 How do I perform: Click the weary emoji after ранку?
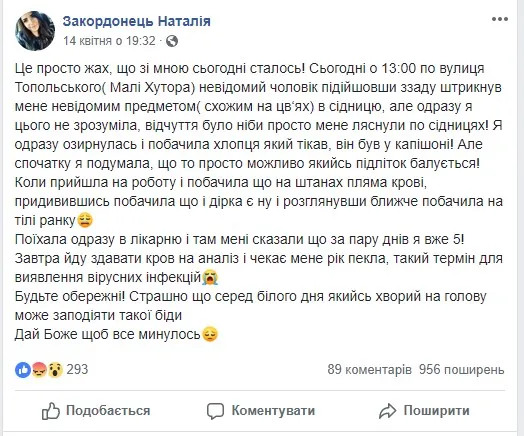(x=85, y=220)
